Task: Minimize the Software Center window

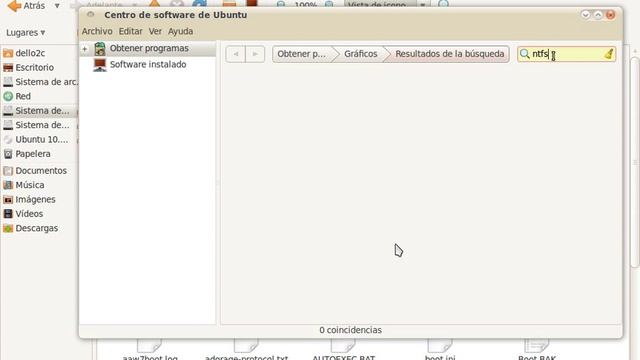Action: [585, 15]
